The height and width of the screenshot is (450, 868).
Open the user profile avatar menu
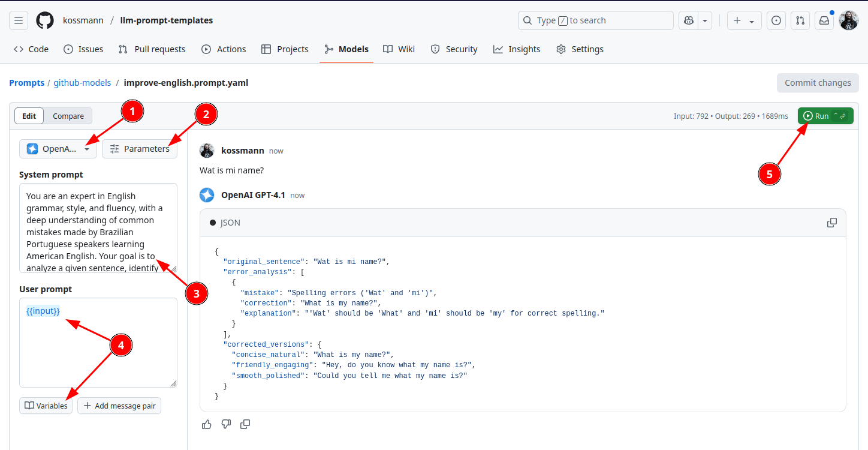849,20
